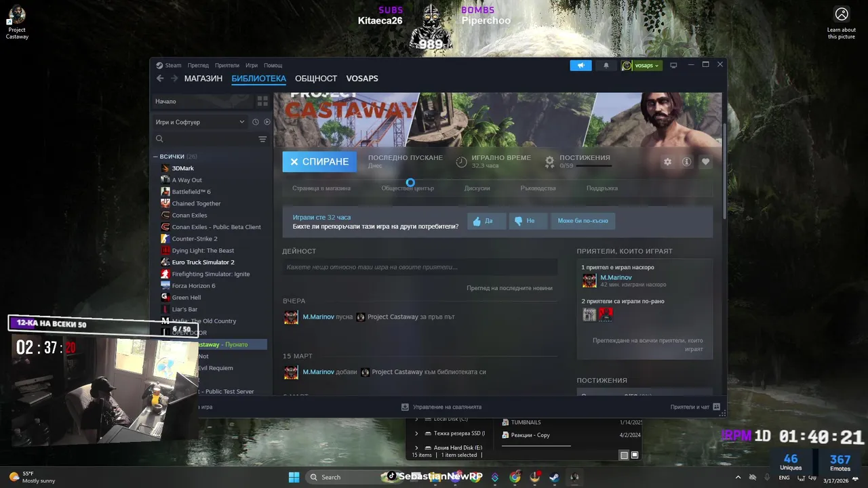Open Игри menu in Steam
868x488 pixels.
click(x=252, y=66)
